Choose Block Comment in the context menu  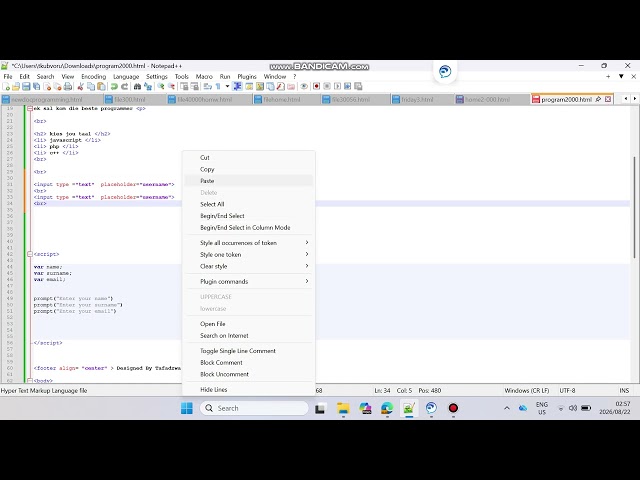248,363
